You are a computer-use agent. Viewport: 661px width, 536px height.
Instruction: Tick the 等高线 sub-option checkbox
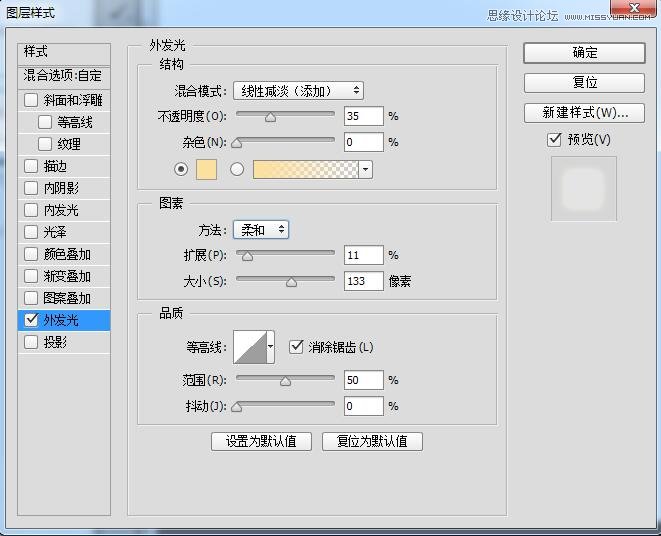click(x=45, y=122)
